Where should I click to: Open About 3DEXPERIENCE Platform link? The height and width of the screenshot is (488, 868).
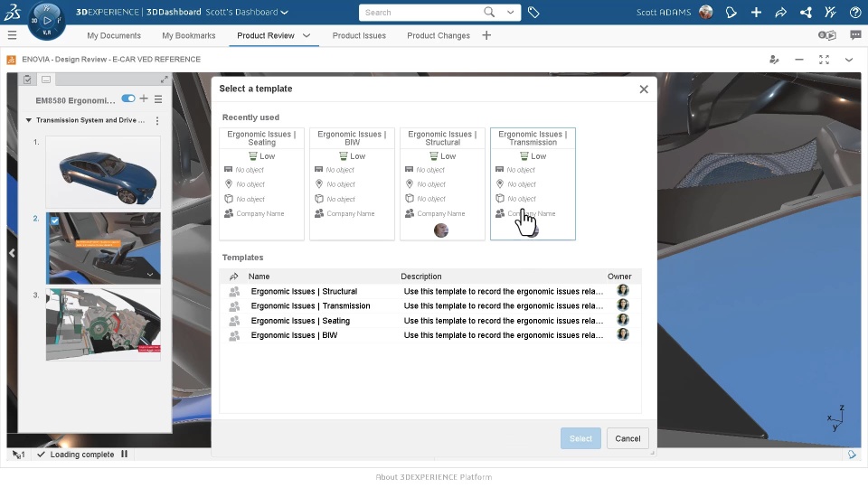(434, 477)
